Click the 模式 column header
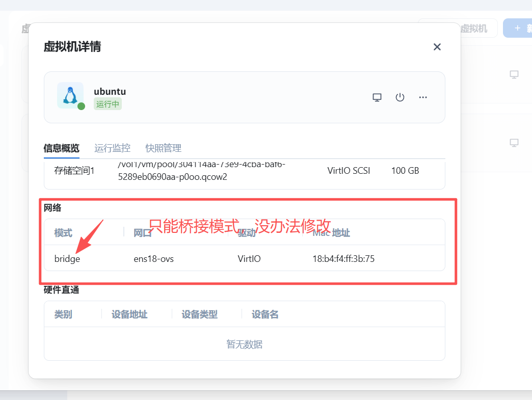The height and width of the screenshot is (400, 532). click(x=63, y=233)
